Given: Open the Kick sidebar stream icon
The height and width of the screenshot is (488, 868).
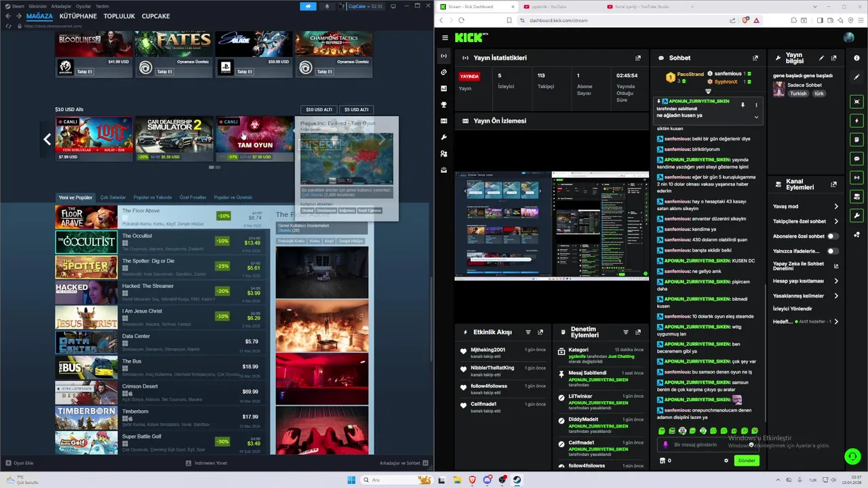Looking at the screenshot, I should click(x=443, y=56).
